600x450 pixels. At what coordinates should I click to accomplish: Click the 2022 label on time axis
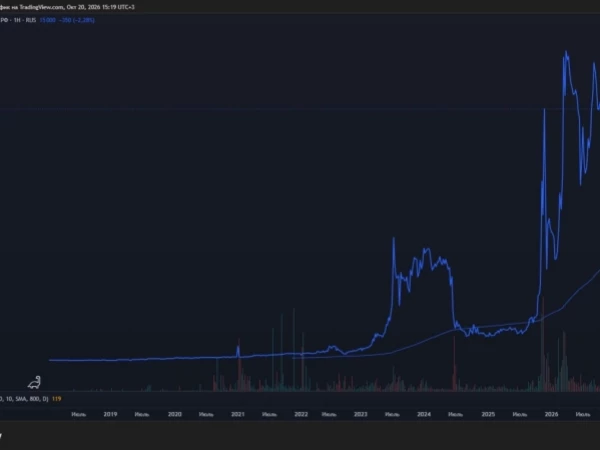[x=301, y=414]
